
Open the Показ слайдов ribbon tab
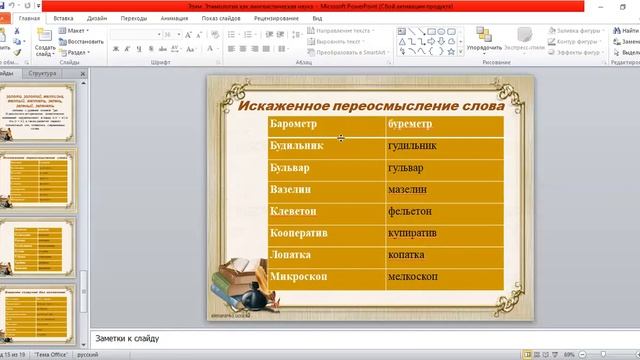click(x=221, y=18)
